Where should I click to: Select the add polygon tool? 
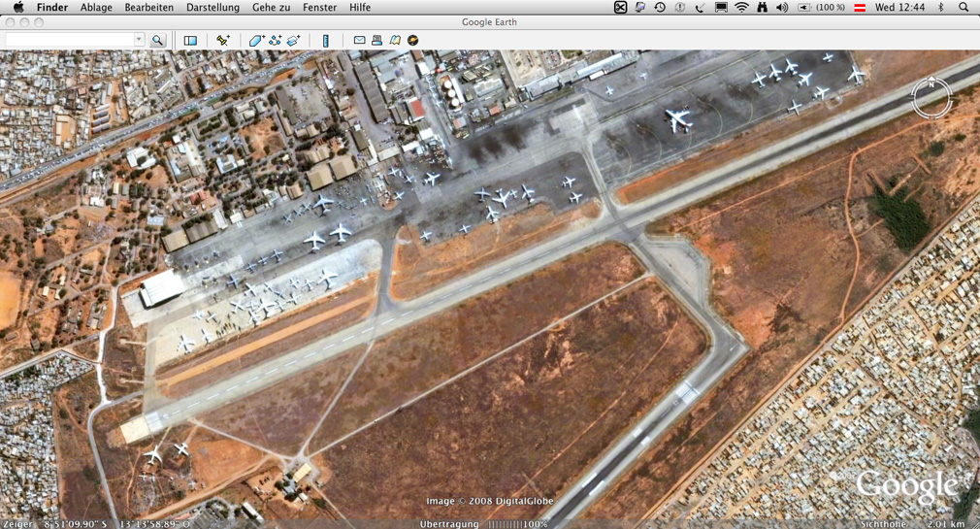click(x=256, y=41)
